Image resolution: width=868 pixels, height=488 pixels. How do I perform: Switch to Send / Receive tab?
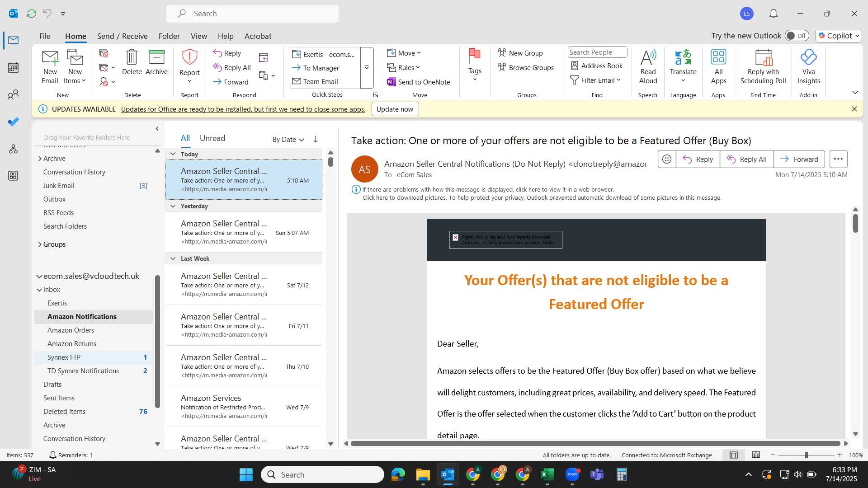(122, 36)
